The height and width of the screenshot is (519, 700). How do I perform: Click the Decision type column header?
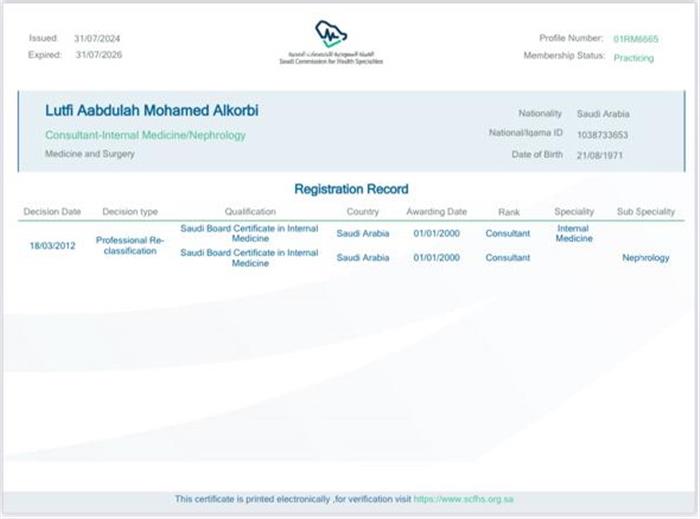130,212
